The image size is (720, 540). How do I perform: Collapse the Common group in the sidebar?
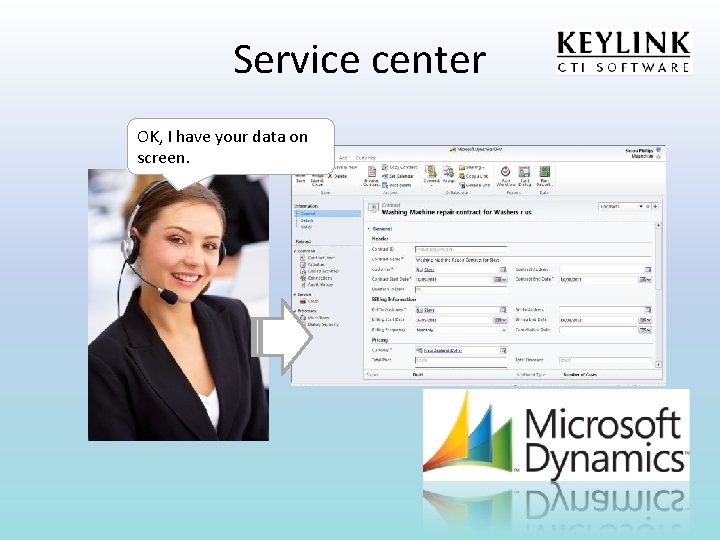click(295, 251)
